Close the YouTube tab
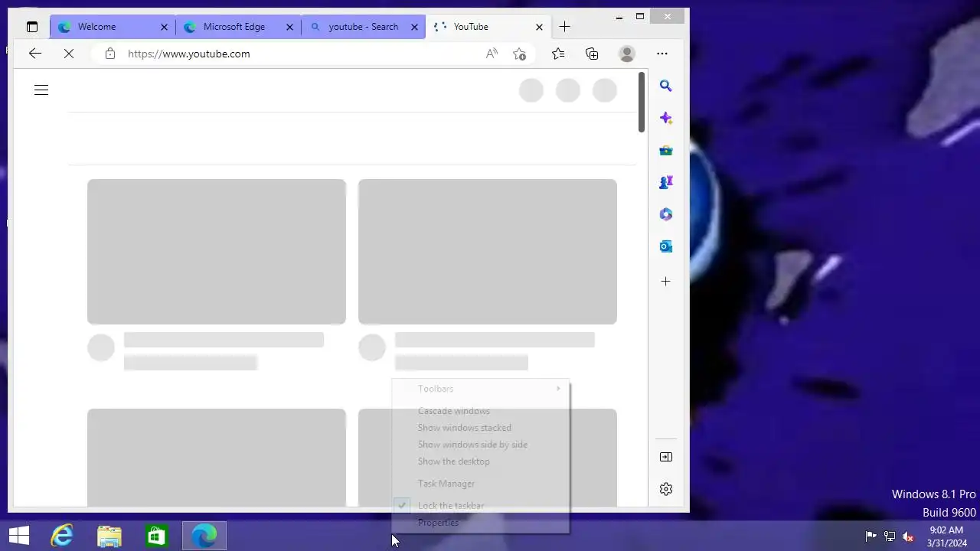The height and width of the screenshot is (551, 980). point(539,27)
